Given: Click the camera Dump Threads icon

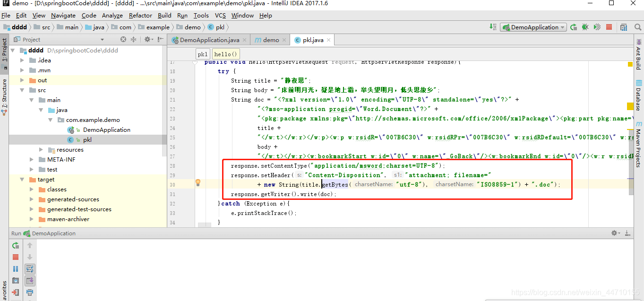Looking at the screenshot, I should coord(16,281).
